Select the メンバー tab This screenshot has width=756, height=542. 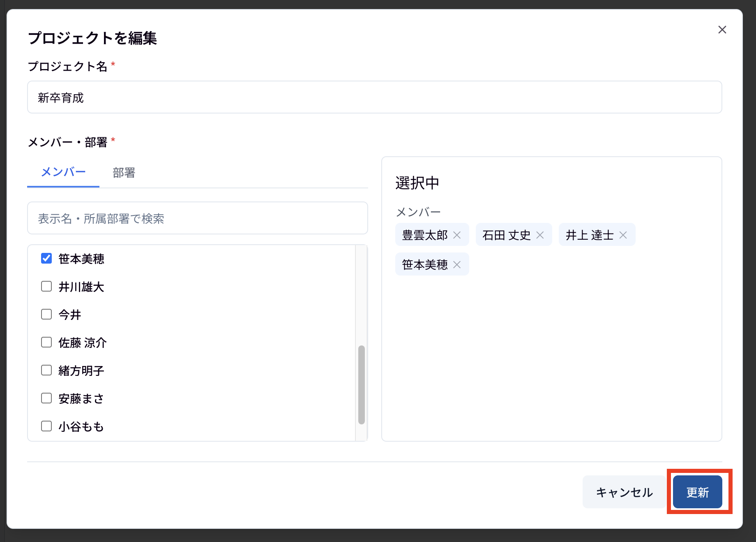[x=63, y=172]
